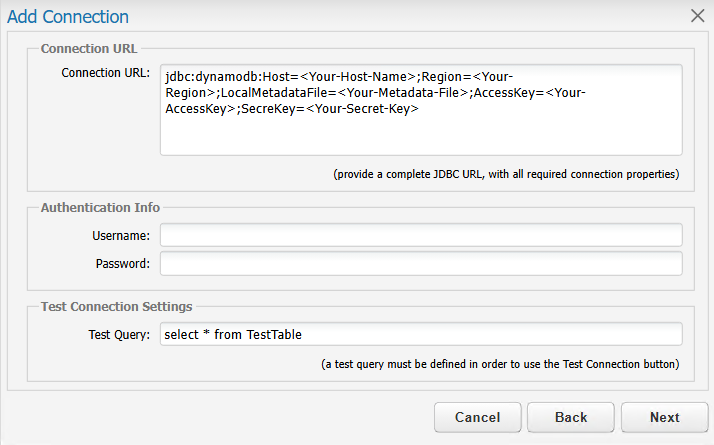Click into the Test Query field
The image size is (714, 445).
[x=421, y=334]
